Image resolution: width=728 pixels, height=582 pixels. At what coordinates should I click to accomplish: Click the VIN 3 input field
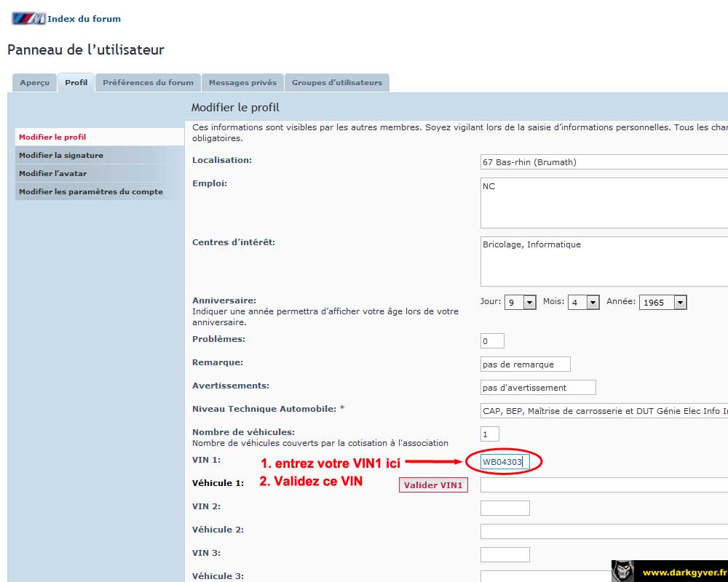(505, 554)
